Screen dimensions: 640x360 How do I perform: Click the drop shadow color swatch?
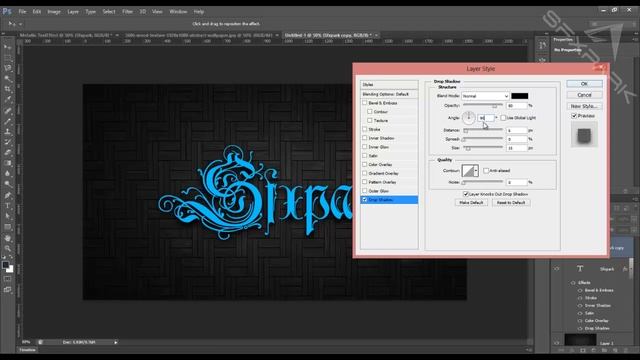[520, 96]
